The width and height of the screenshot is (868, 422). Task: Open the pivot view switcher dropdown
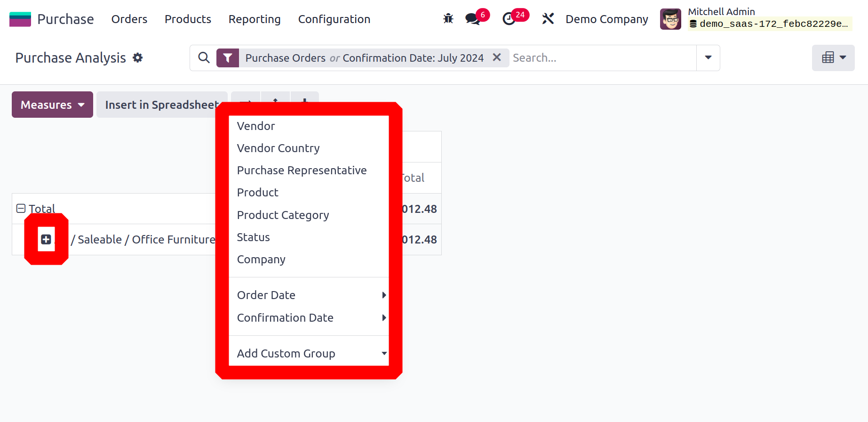click(x=833, y=58)
